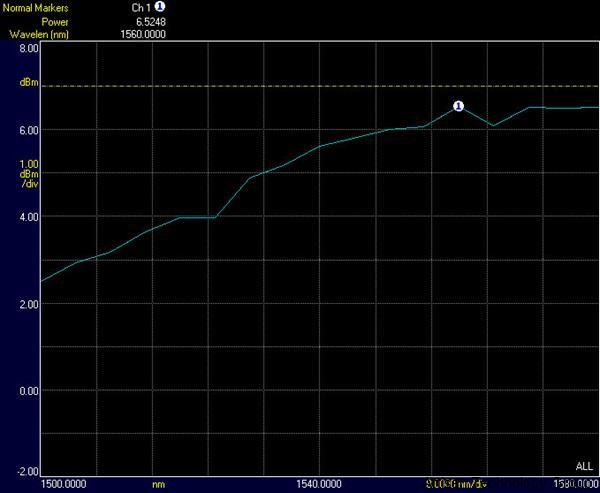Click the 1.00 dBm/div scale setting
Viewport: 600px width, 493px height.
[x=29, y=174]
